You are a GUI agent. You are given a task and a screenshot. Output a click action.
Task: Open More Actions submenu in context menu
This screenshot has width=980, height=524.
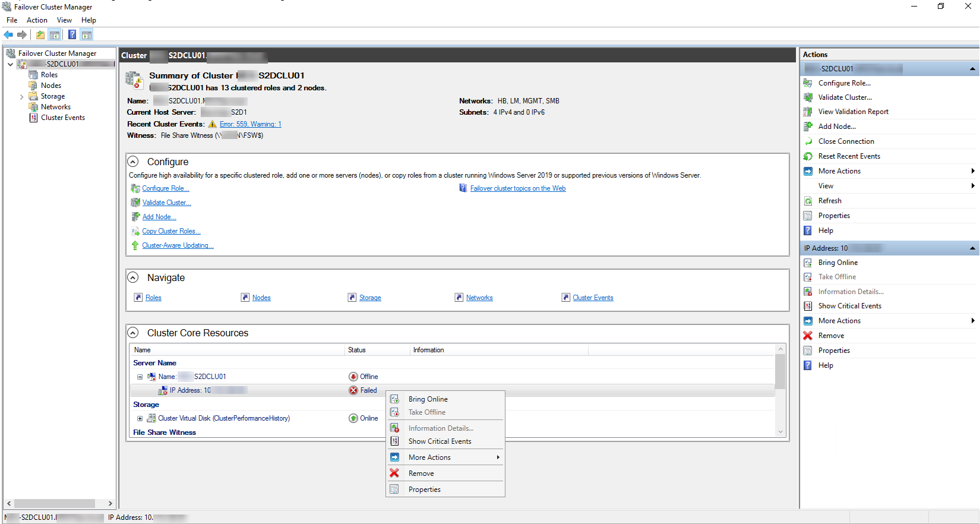[445, 457]
